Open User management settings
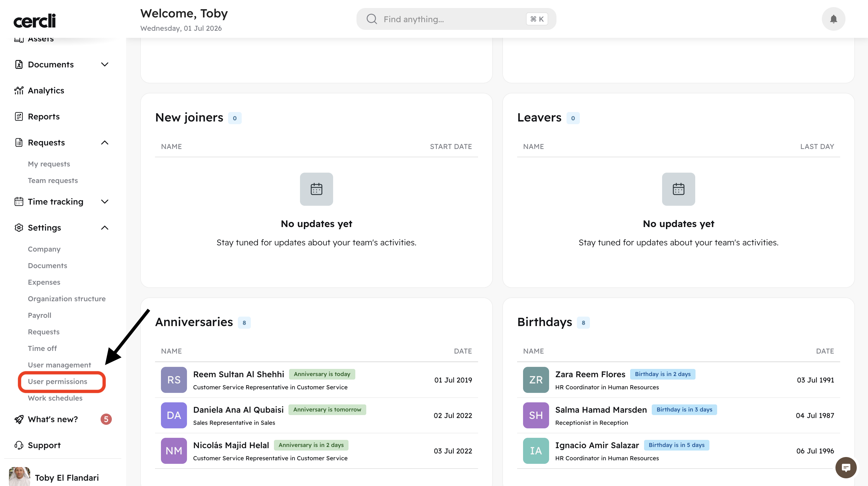This screenshot has height=486, width=868. click(59, 365)
